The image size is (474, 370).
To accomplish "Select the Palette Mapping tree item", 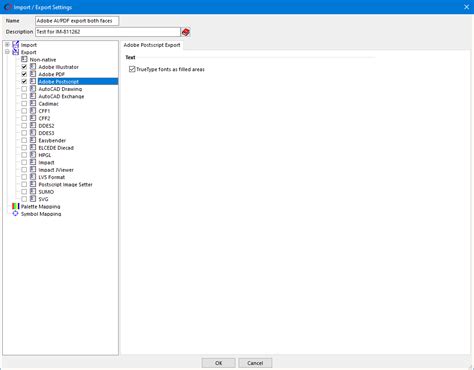I will click(40, 207).
